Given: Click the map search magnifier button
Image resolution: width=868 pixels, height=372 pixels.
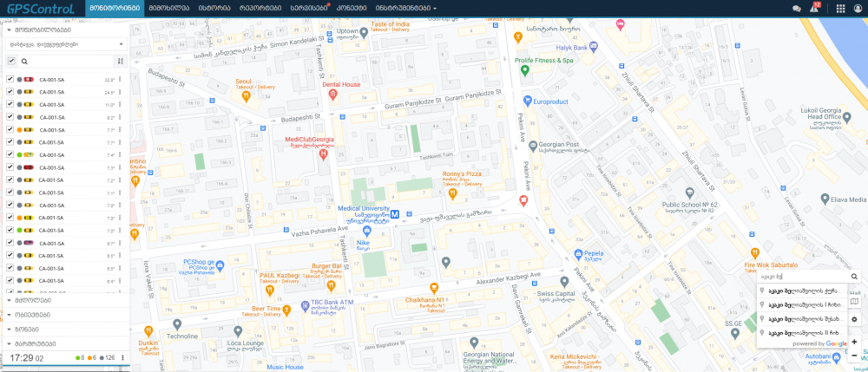Looking at the screenshot, I should 854,277.
